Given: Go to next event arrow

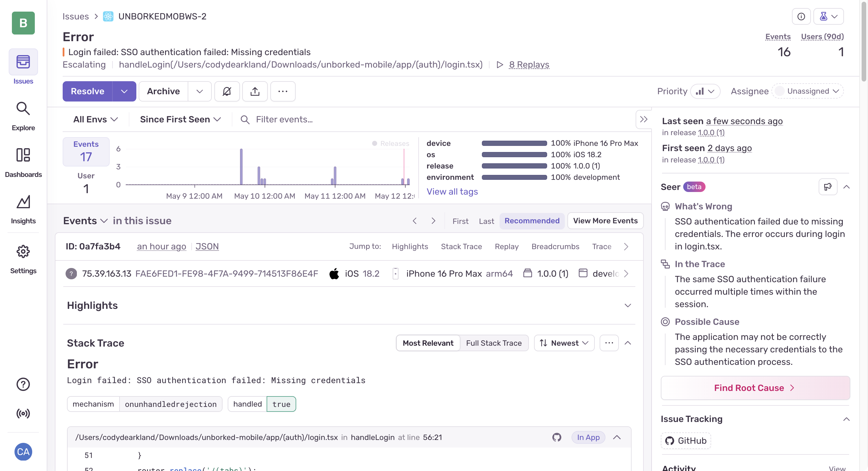Looking at the screenshot, I should pos(433,221).
